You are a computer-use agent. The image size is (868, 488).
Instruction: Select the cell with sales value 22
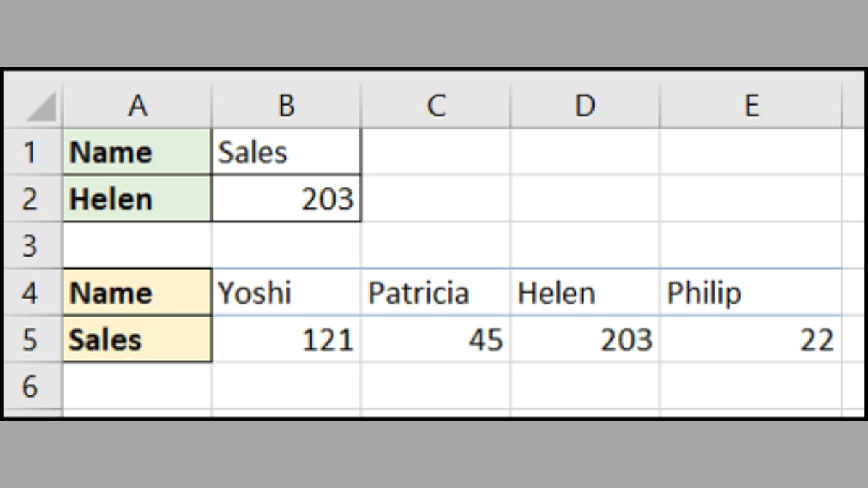point(752,340)
